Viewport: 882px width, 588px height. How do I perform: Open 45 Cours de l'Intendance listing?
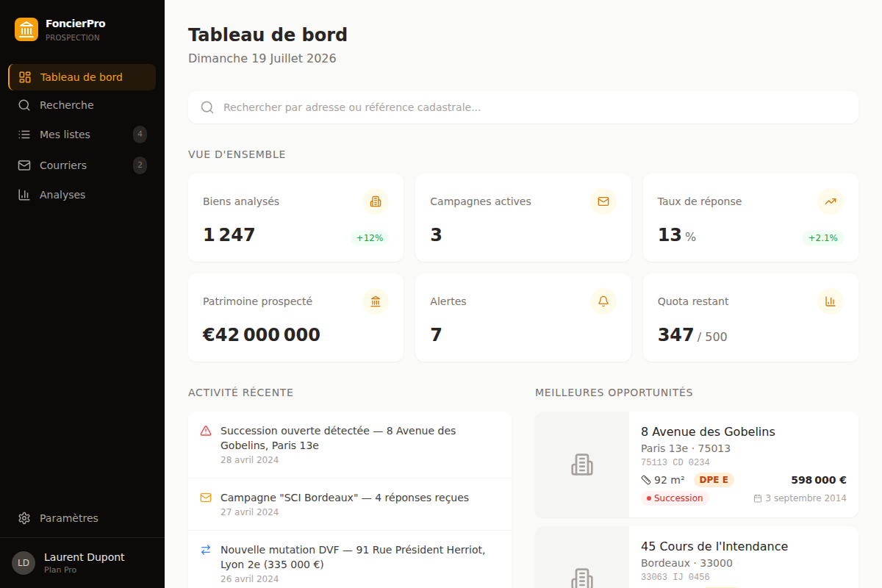pos(714,546)
